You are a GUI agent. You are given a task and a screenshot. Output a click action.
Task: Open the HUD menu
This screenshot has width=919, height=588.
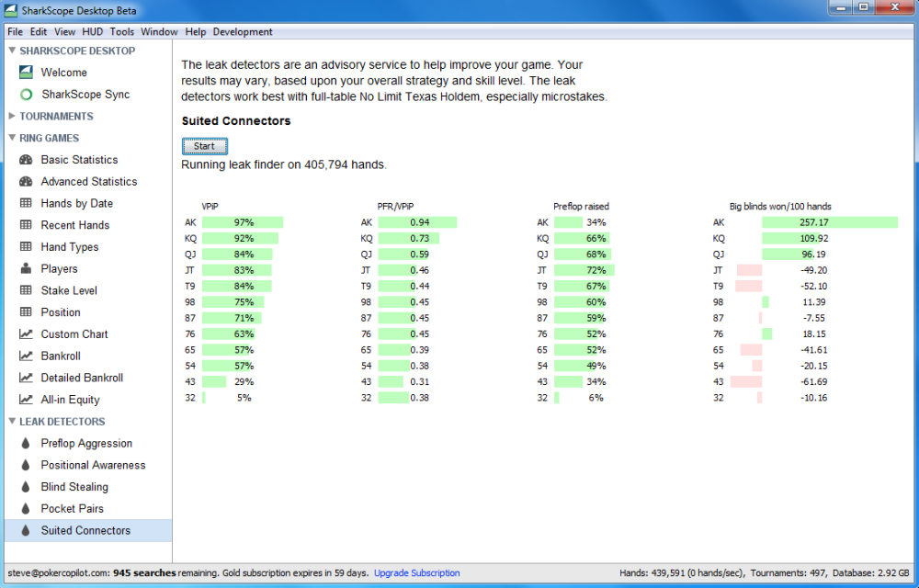point(92,31)
